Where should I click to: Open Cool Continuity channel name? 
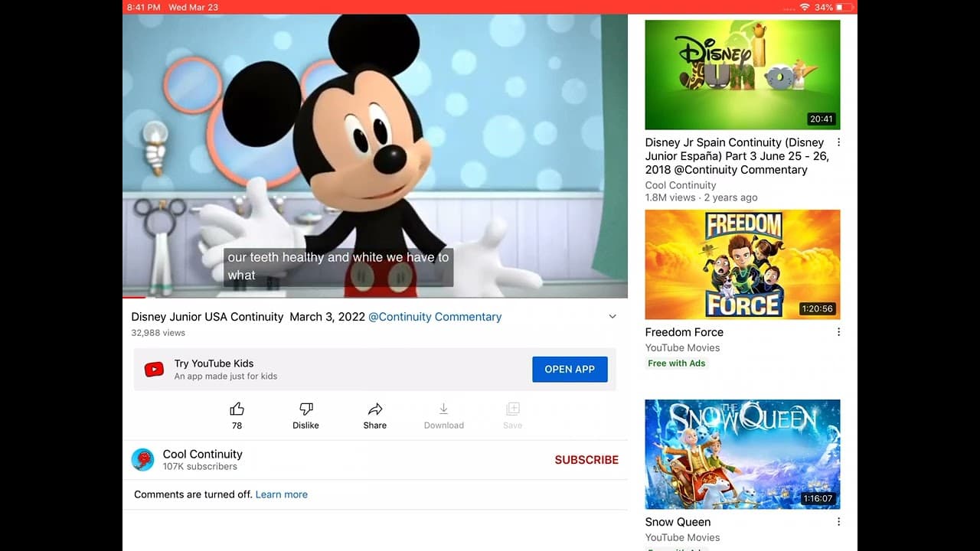202,454
